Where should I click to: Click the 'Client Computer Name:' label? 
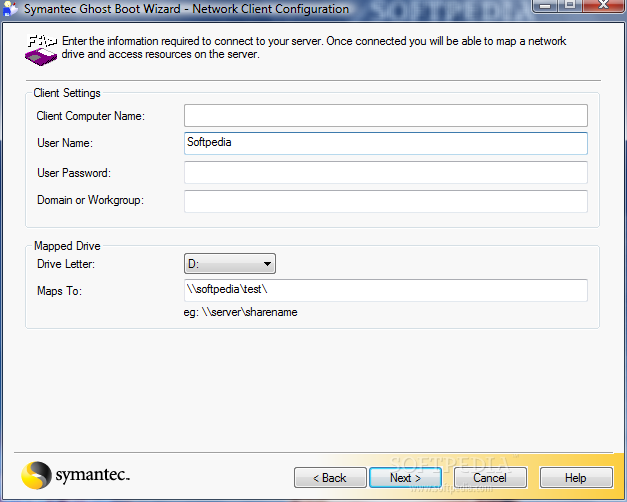90,116
